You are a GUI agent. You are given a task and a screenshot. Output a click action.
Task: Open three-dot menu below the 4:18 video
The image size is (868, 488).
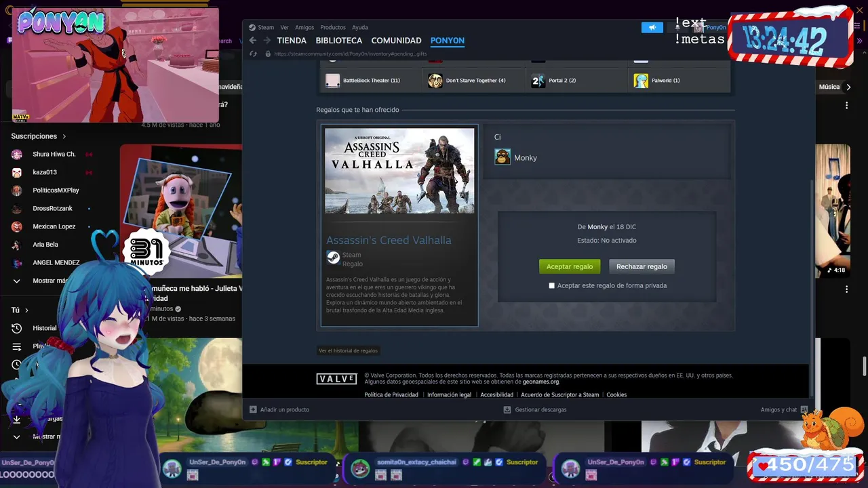point(846,289)
